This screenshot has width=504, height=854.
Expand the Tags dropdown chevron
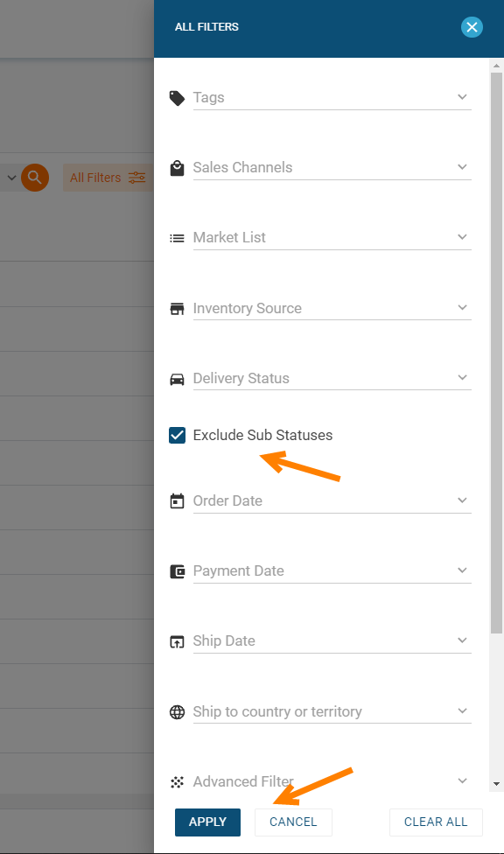coord(462,97)
